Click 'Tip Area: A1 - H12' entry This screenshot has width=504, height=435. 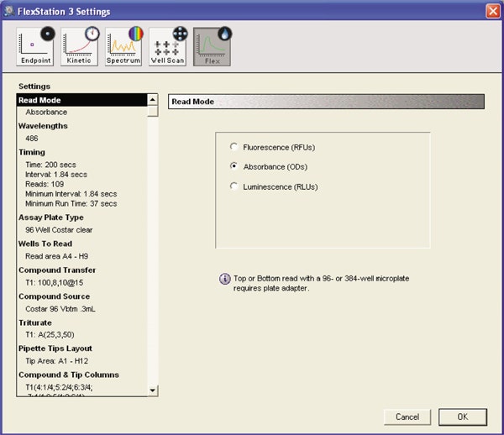point(56,361)
